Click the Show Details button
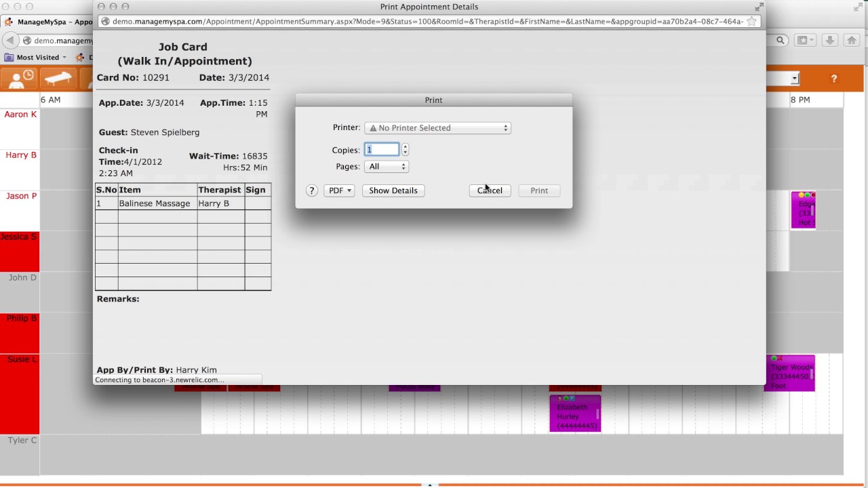The height and width of the screenshot is (488, 868). click(393, 190)
